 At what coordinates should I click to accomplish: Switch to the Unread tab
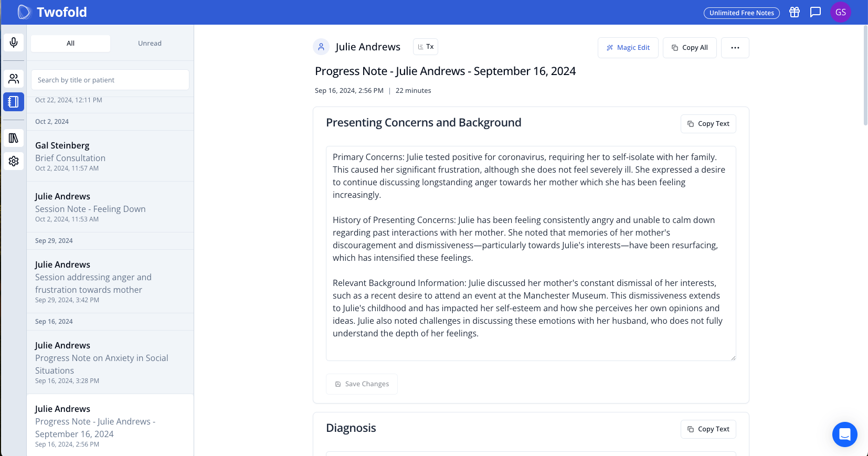coord(150,44)
